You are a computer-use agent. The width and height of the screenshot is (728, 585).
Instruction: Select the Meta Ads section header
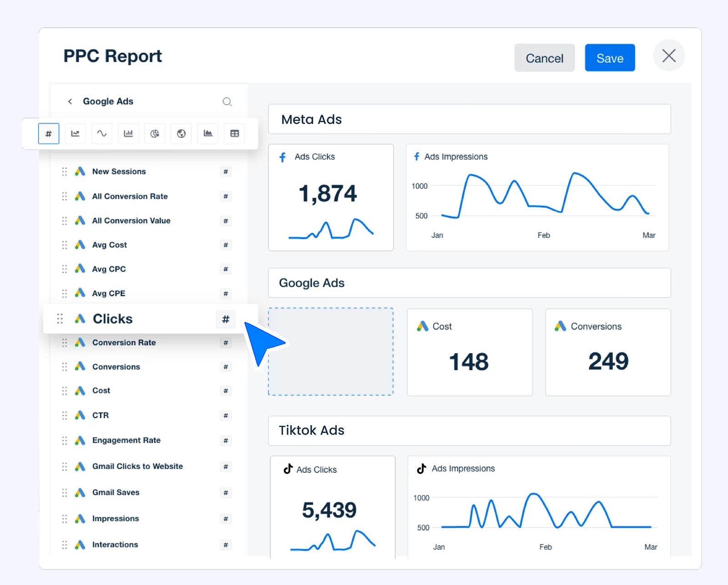pyautogui.click(x=469, y=119)
